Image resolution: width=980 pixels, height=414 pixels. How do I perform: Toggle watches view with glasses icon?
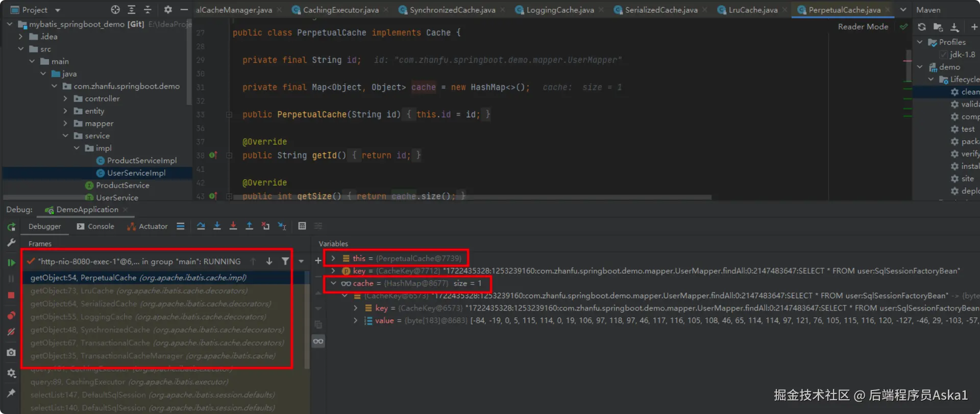[318, 341]
